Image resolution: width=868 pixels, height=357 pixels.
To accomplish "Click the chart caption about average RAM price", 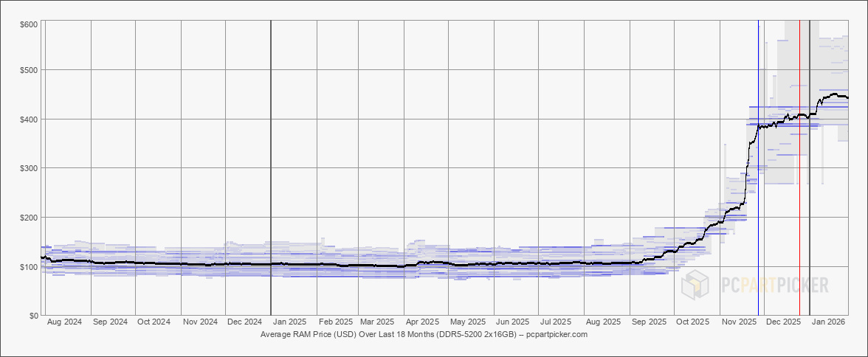I will pos(424,334).
